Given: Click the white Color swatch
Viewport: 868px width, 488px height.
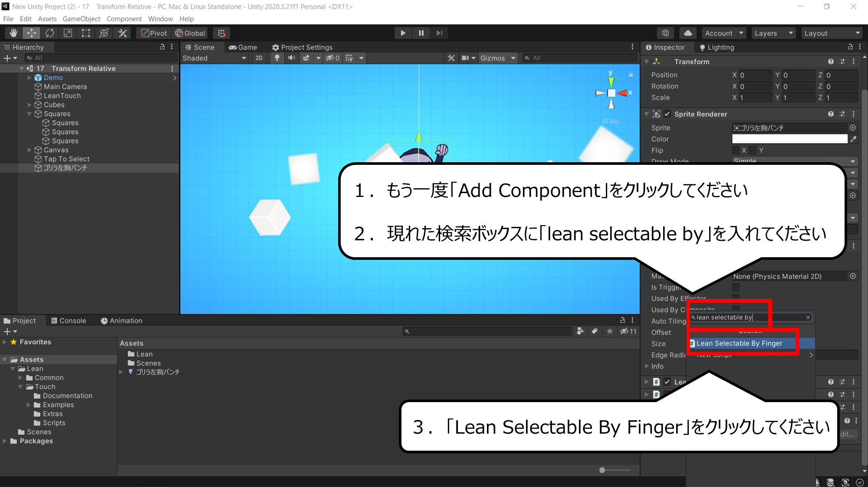Looking at the screenshot, I should 789,139.
